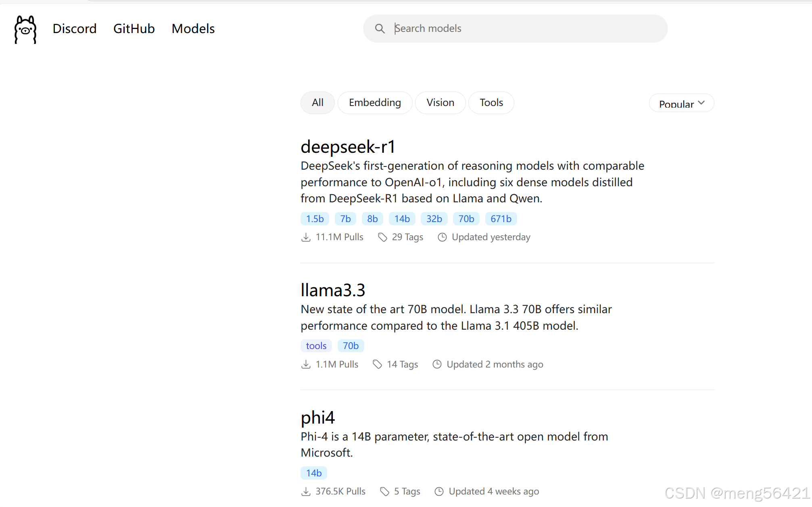Screen dimensions: 812x507
Task: Open the Popular sort dropdown
Action: point(676,104)
